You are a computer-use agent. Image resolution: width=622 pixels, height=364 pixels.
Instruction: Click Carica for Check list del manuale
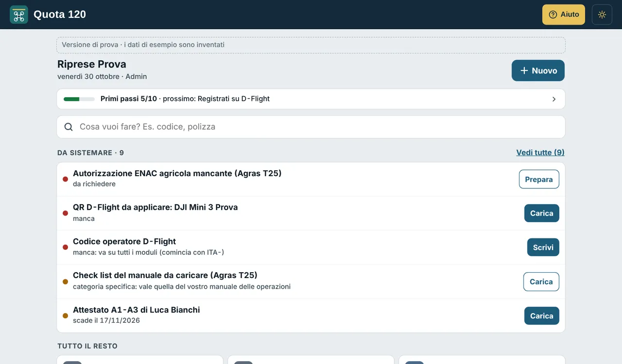[541, 281]
